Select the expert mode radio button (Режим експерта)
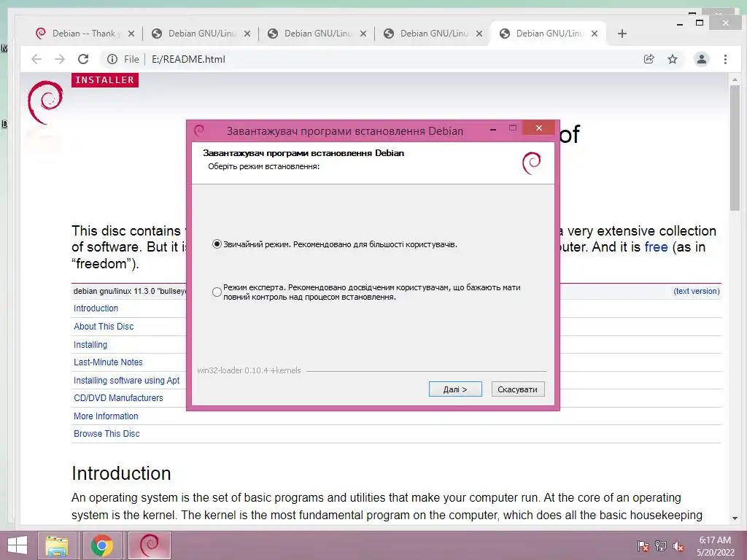 pyautogui.click(x=217, y=292)
